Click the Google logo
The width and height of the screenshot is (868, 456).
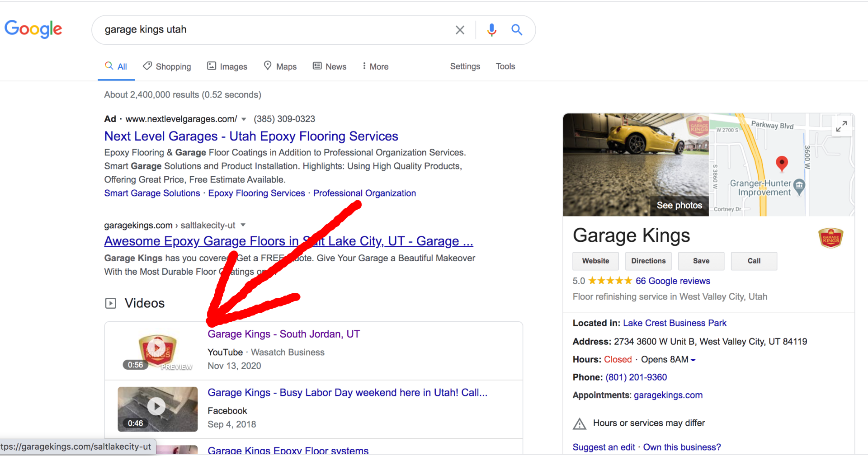pos(33,29)
